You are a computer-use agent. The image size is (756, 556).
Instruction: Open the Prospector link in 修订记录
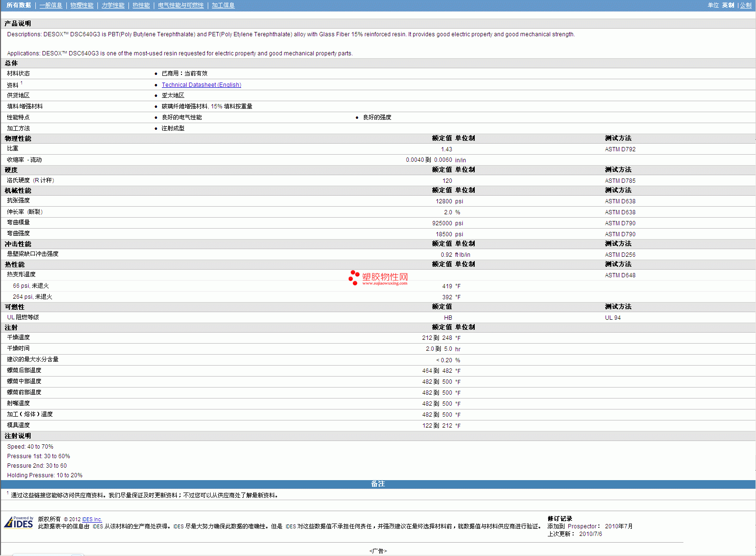(582, 526)
